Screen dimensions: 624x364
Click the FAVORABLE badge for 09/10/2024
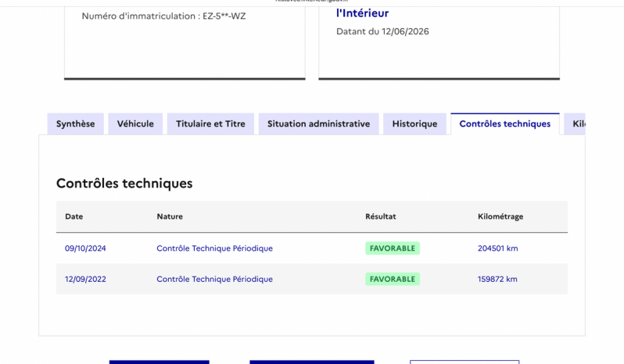[393, 248]
